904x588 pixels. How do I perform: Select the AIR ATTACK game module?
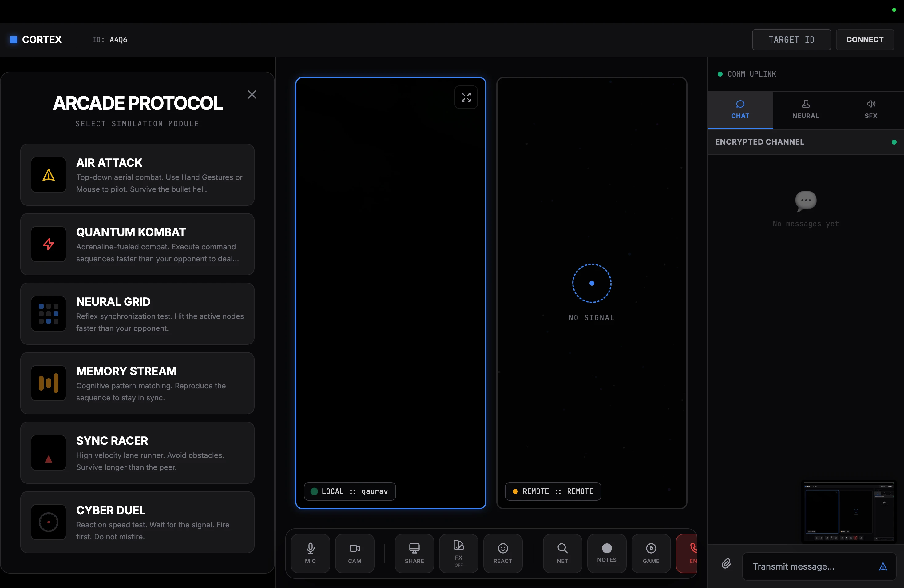(x=137, y=175)
